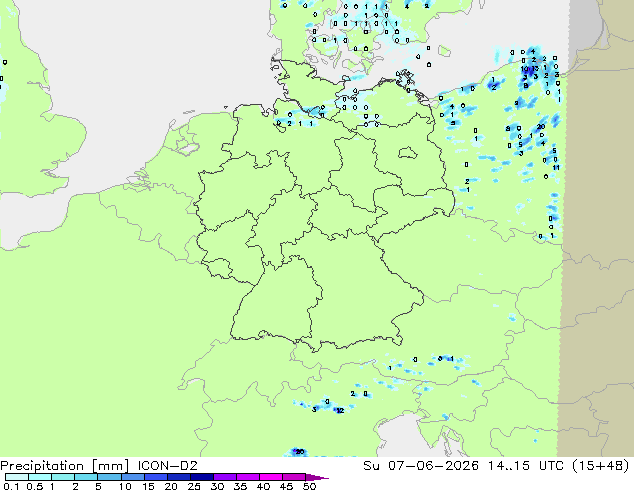The image size is (634, 490).
Task: Pick the 10–15 mm legend color box
Action: [x=132, y=477]
